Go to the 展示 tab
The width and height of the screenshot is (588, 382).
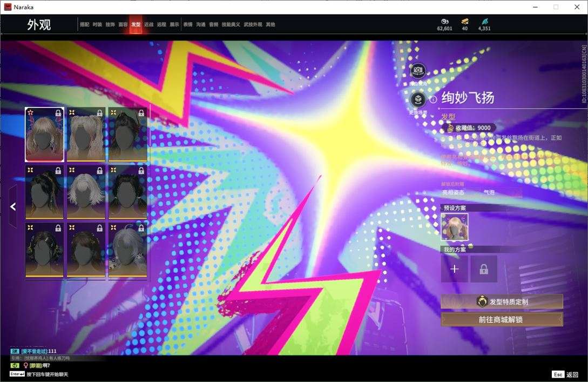pos(174,24)
